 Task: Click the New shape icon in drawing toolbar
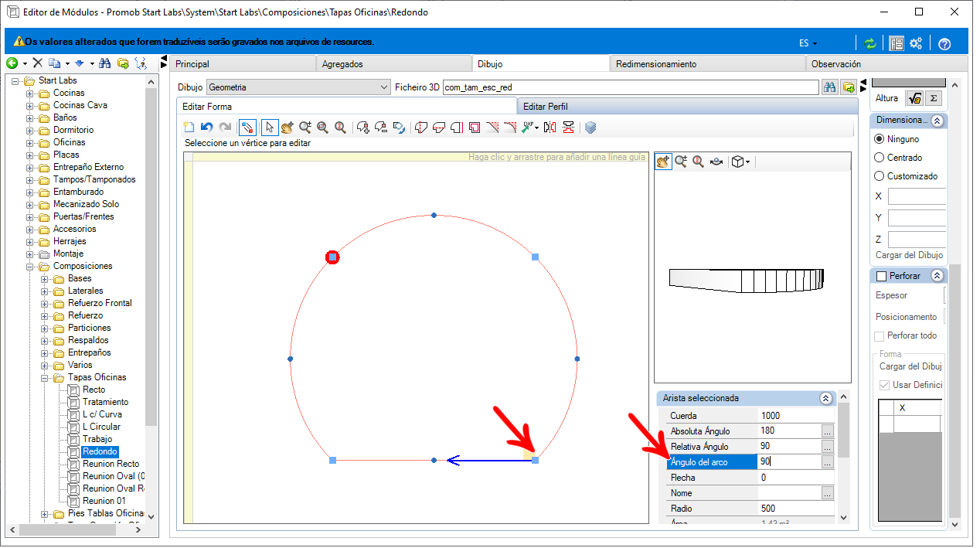[188, 128]
